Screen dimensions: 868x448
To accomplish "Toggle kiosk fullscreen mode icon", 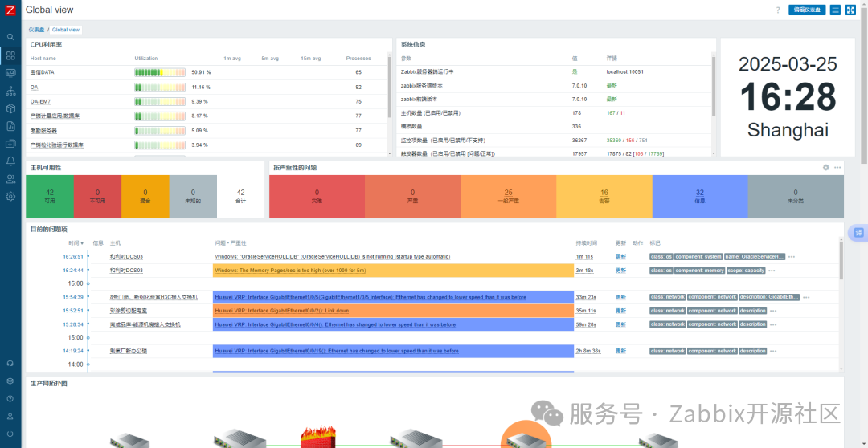I will coord(851,10).
